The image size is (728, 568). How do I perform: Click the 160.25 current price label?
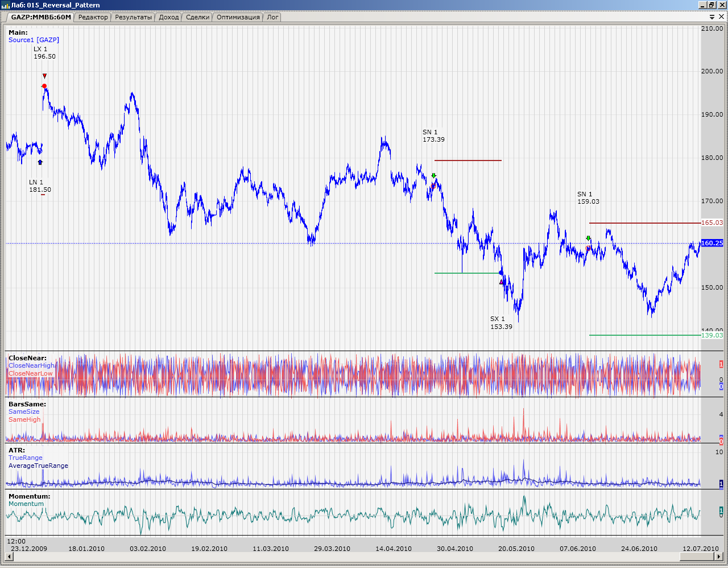click(712, 243)
